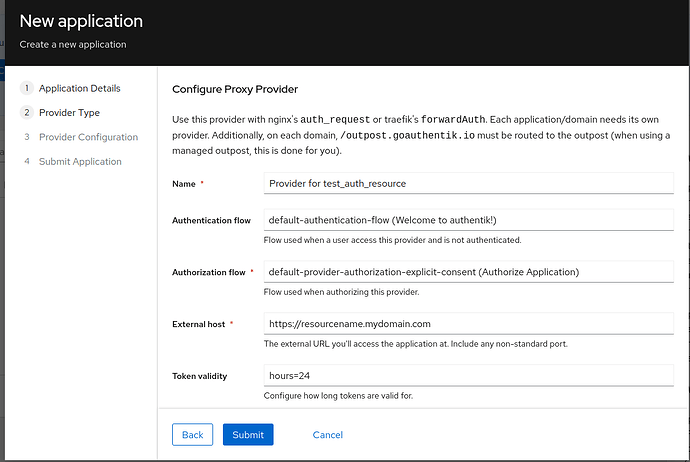
Task: Select Submit Application step
Action: click(80, 161)
